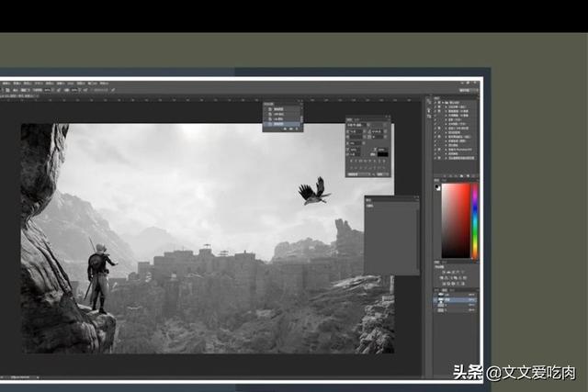Click scrollbar of floating panel beside canvas
Image resolution: width=588 pixels, height=392 pixels.
click(x=417, y=240)
